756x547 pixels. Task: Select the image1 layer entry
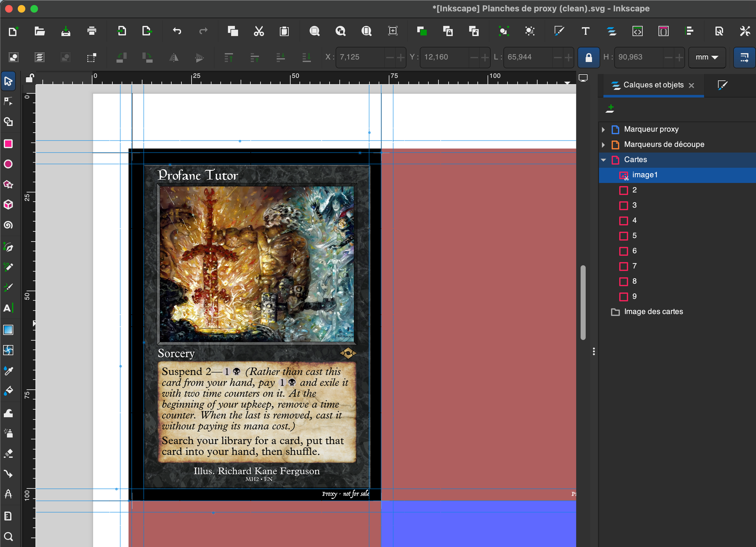coord(645,175)
